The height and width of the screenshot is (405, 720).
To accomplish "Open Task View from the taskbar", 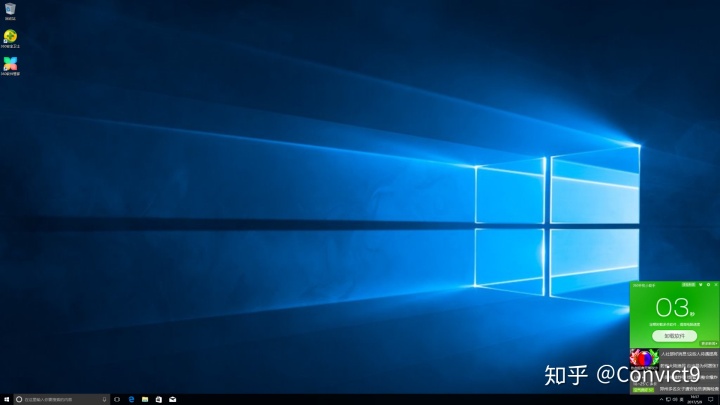I will (x=117, y=399).
